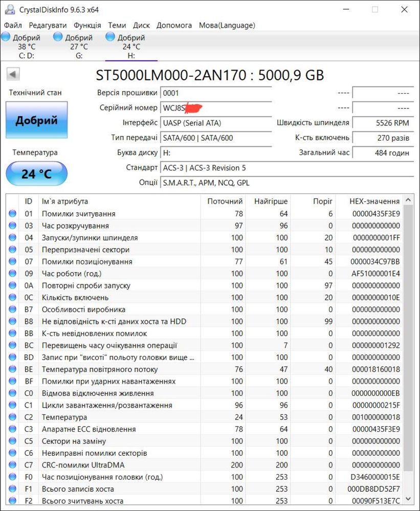Click status icon of attribute 09 Час роботи
Image resolution: width=420 pixels, height=511 pixels.
[12, 274]
